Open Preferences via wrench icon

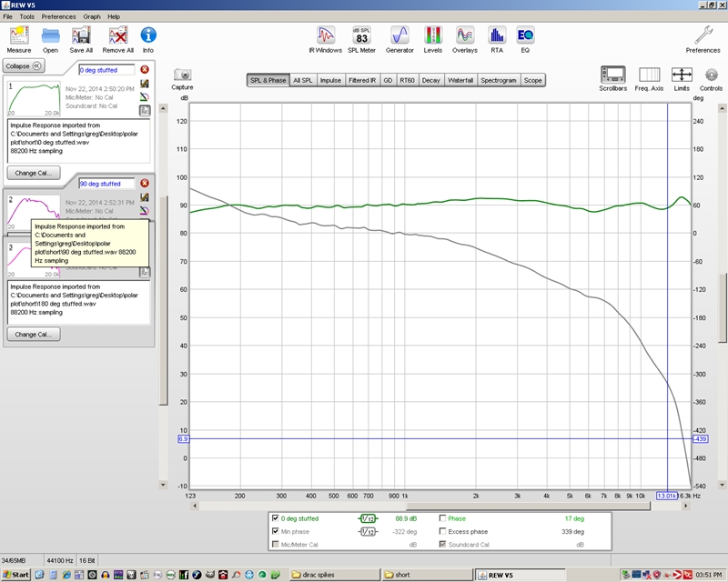coord(703,40)
